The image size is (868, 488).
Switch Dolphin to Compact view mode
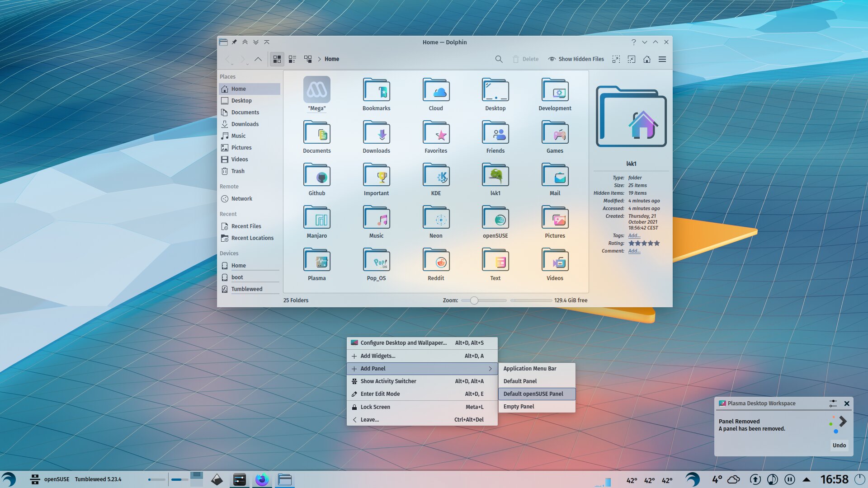(292, 59)
